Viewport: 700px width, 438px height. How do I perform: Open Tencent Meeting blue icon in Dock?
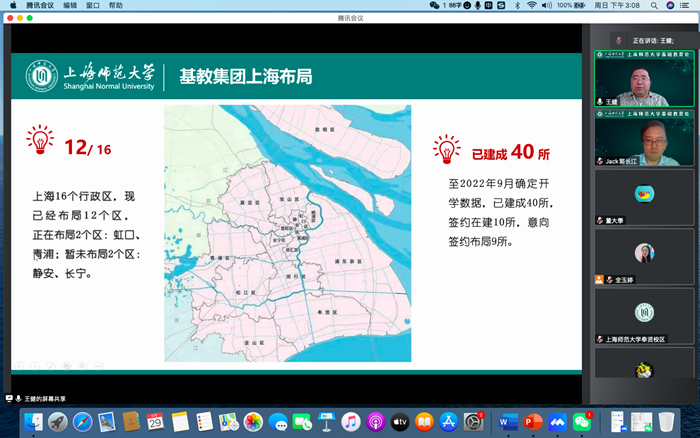(557, 422)
